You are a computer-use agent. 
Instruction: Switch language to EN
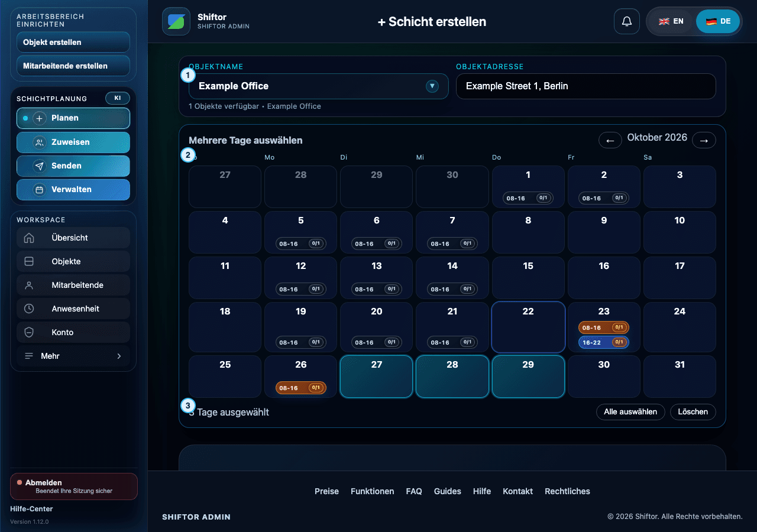[x=671, y=21]
